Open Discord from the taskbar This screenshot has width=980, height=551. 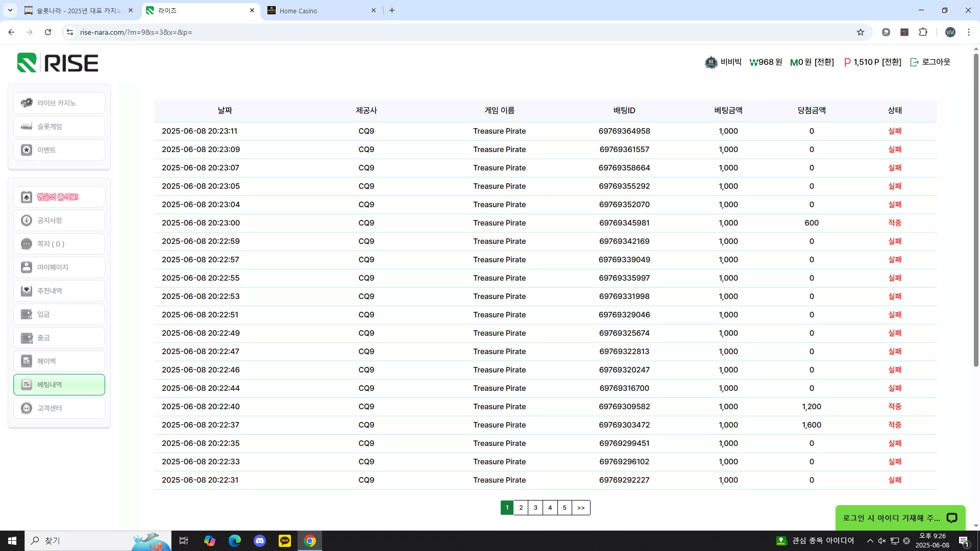pyautogui.click(x=260, y=541)
